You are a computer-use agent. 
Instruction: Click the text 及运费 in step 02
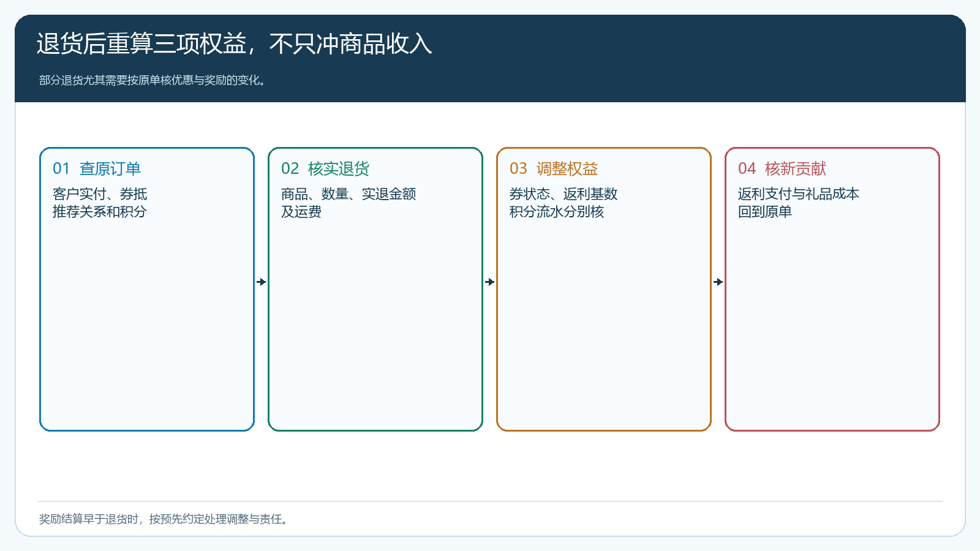(x=301, y=212)
